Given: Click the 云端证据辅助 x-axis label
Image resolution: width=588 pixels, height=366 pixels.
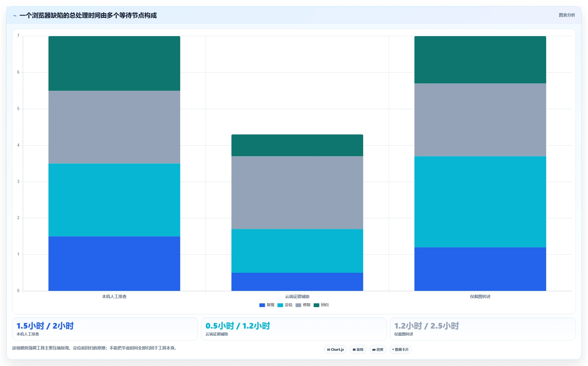Looking at the screenshot, I should 297,296.
